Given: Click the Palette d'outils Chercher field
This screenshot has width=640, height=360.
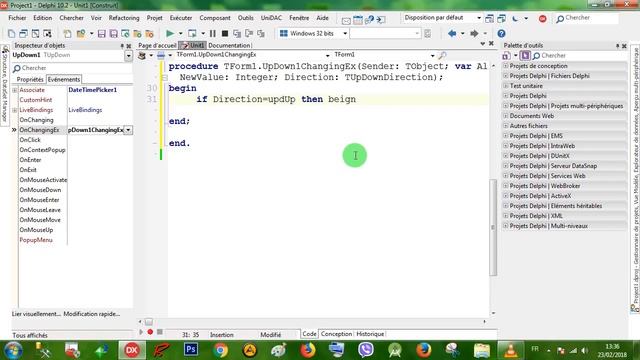Looking at the screenshot, I should (579, 56).
